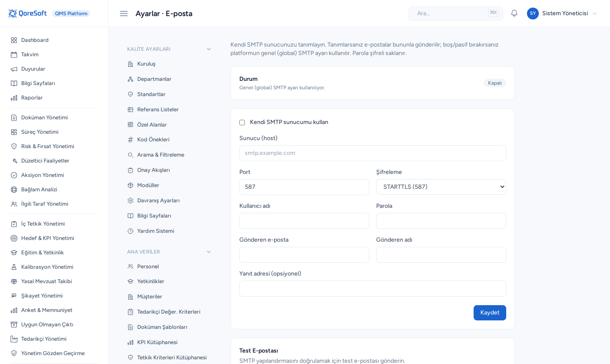Viewport: 610px width, 364px height.
Task: Open Süreç Yönetimi module
Action: coord(54,132)
